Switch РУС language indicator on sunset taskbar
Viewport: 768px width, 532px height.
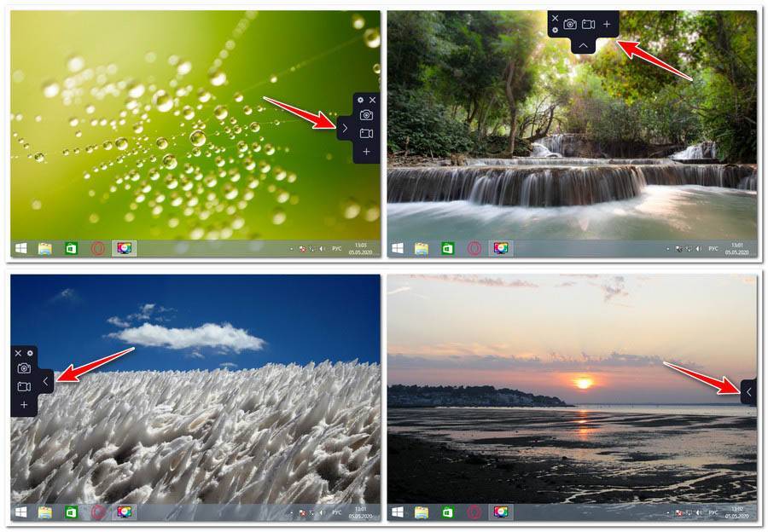713,512
